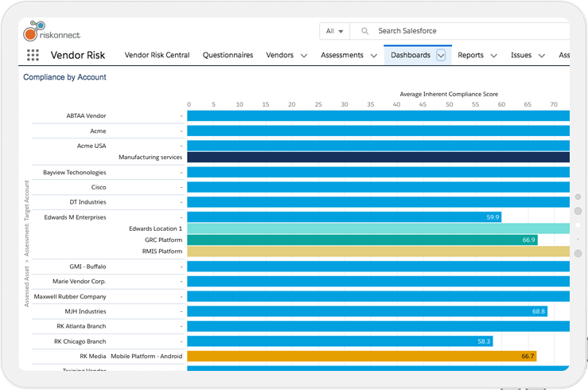Click the Compliance by Account title
The height and width of the screenshot is (390, 588).
tap(64, 77)
